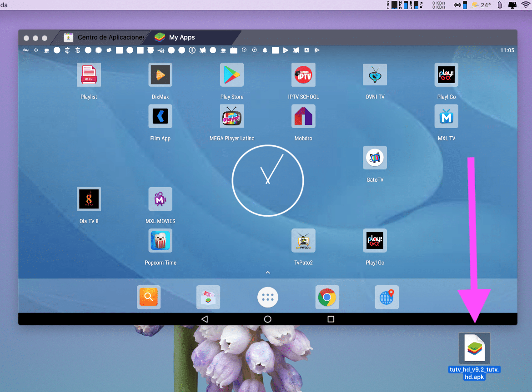Open Chrome from the dock
The height and width of the screenshot is (392, 532).
(x=327, y=297)
